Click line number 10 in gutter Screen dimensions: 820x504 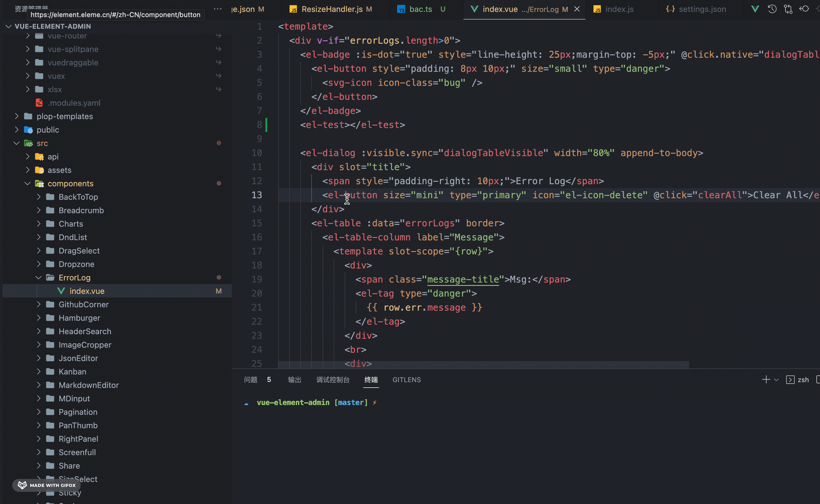click(x=257, y=153)
